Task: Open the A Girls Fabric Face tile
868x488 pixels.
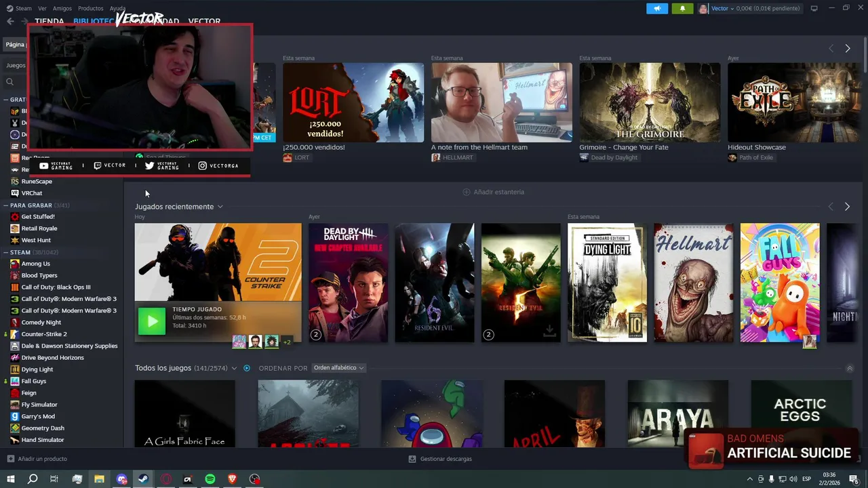Action: 184,413
